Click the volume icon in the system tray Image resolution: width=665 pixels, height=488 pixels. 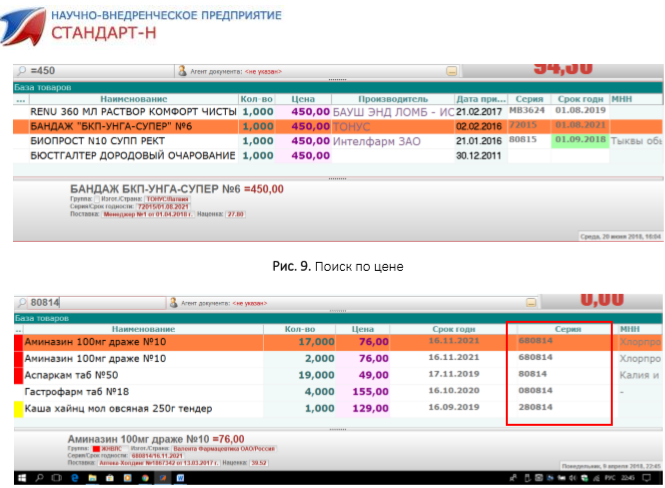tap(573, 478)
